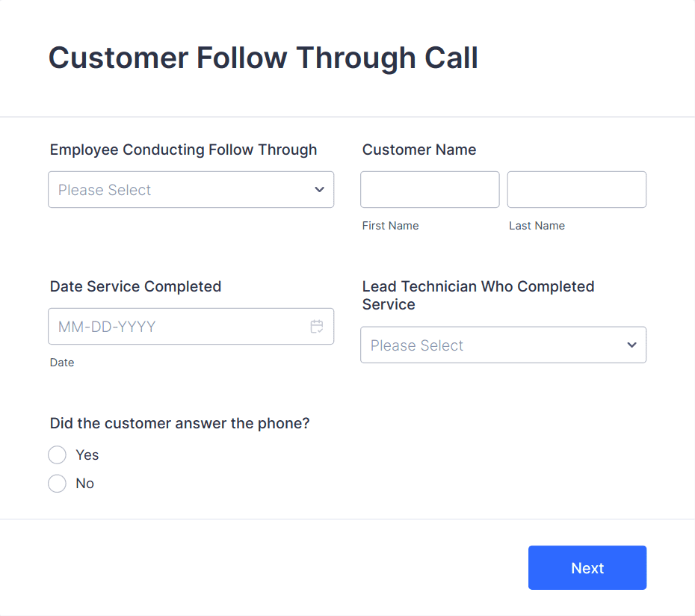695x616 pixels.
Task: Click the phone answer question label
Action: point(179,424)
